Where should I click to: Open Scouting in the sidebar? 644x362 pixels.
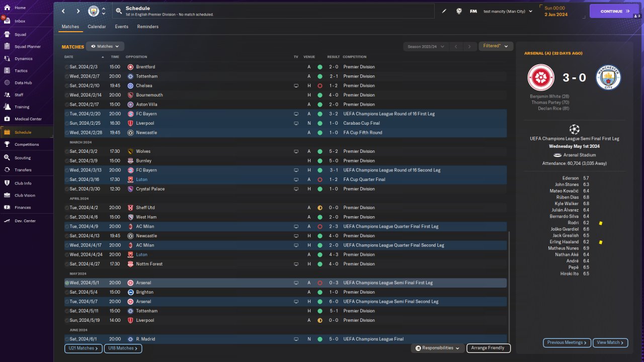coord(23,157)
